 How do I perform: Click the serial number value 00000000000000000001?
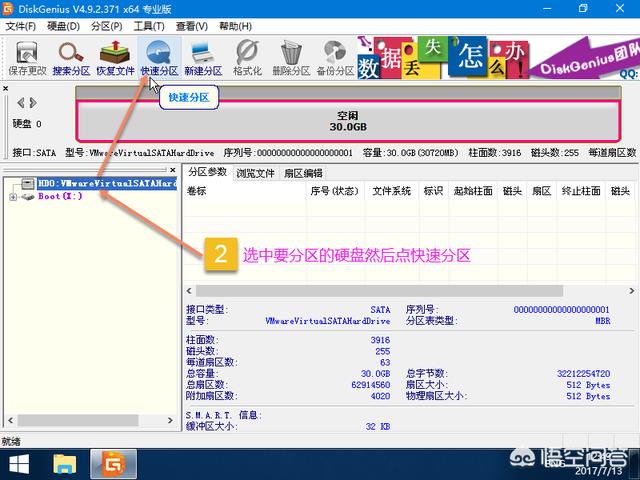[x=561, y=310]
